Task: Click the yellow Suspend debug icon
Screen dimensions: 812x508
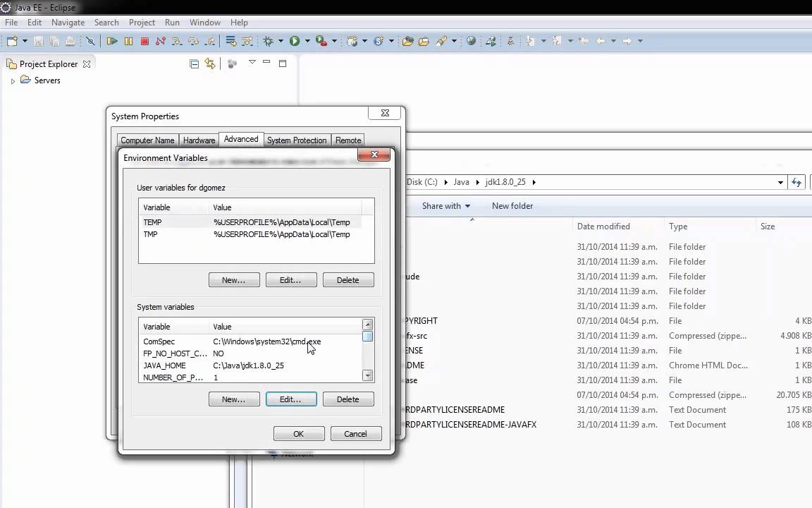Action: (x=128, y=41)
